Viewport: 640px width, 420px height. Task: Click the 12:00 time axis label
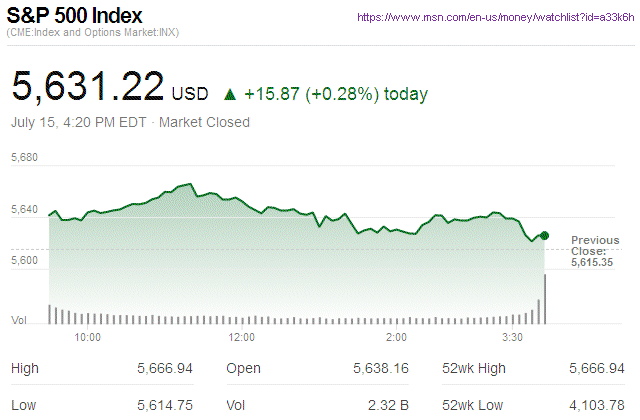(x=242, y=337)
